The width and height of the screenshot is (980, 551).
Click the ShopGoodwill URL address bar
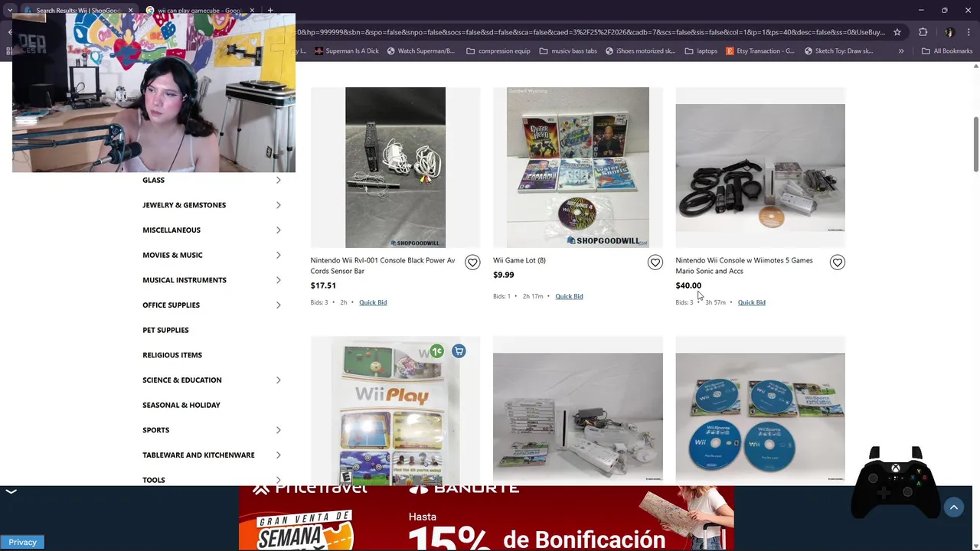coord(590,32)
